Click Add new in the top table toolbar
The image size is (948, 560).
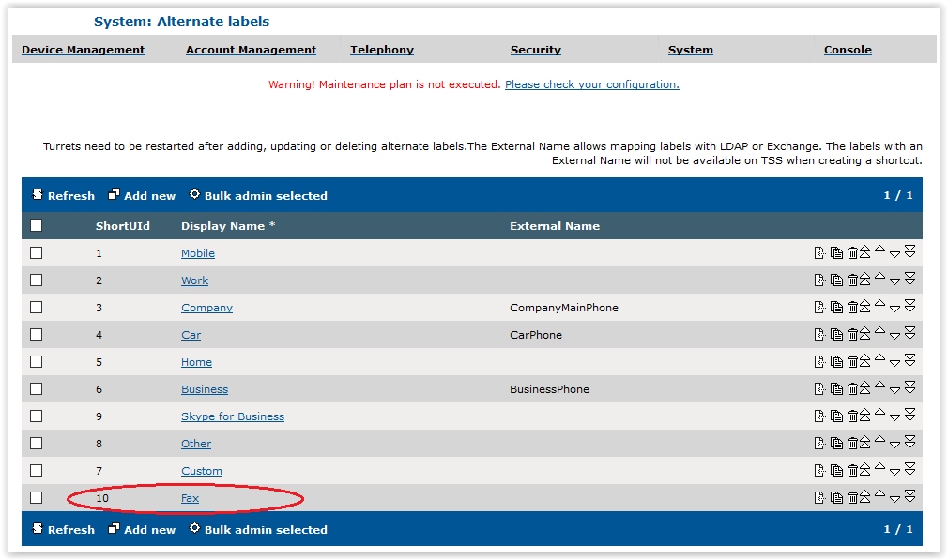142,195
